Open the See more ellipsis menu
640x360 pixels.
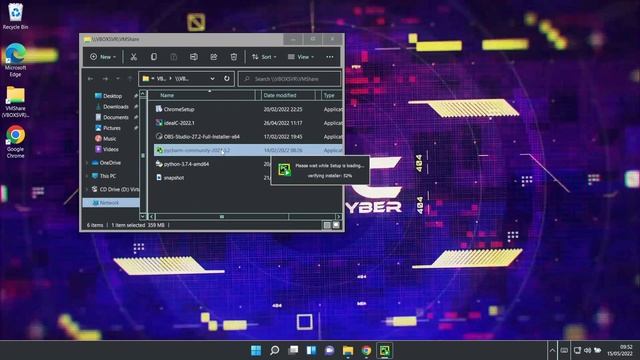(x=330, y=57)
